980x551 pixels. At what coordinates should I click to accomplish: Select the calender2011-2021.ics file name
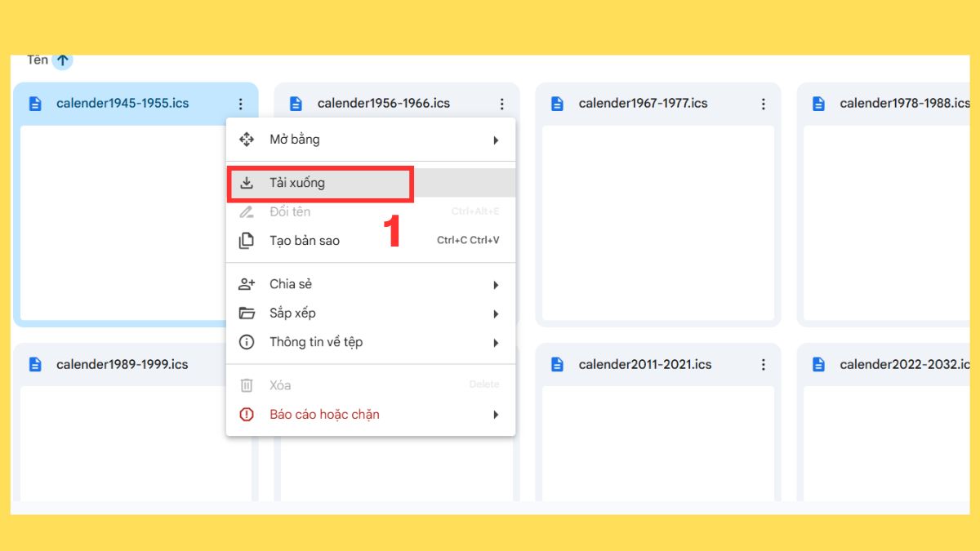tap(645, 365)
